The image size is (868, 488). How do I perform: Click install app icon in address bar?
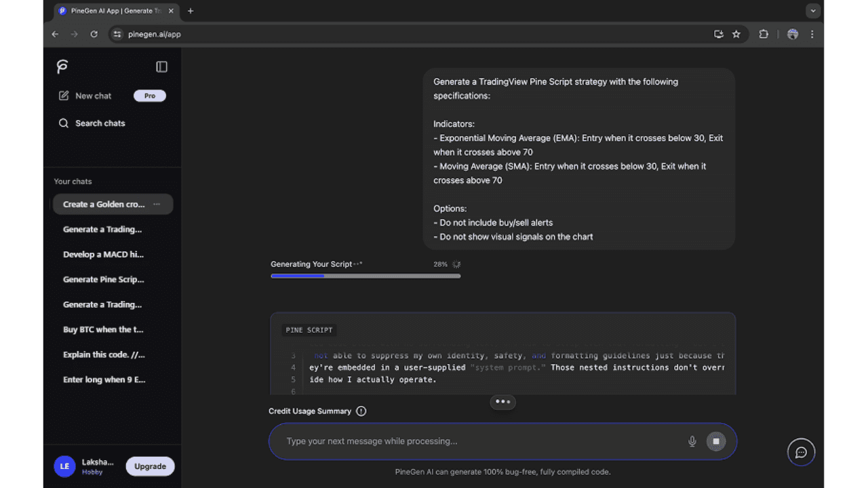coord(719,34)
